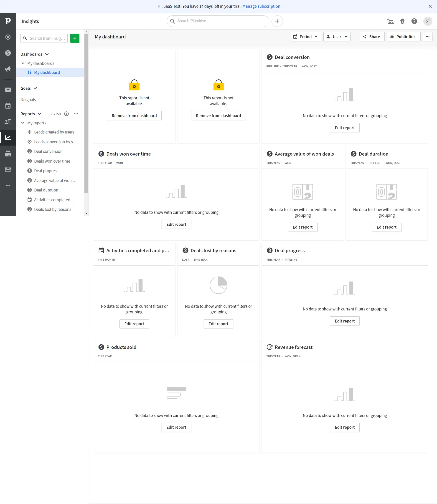Collapse the My dashboards tree group
The image size is (437, 504).
point(23,63)
